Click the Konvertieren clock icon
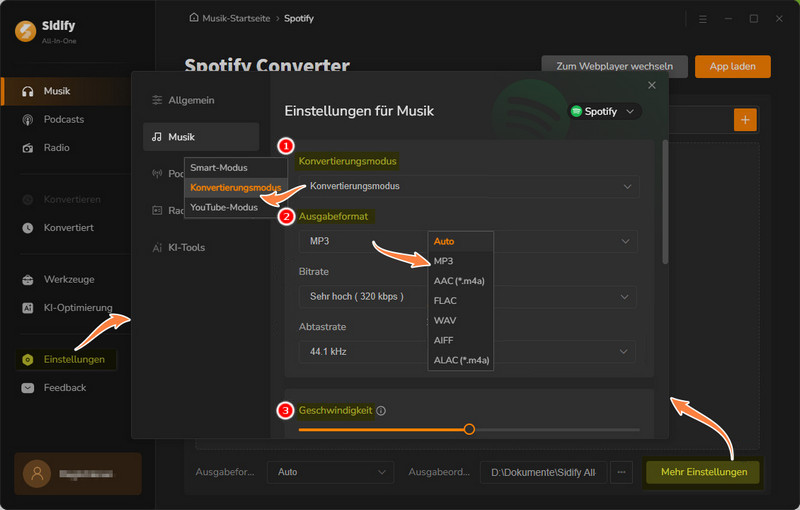 point(28,200)
